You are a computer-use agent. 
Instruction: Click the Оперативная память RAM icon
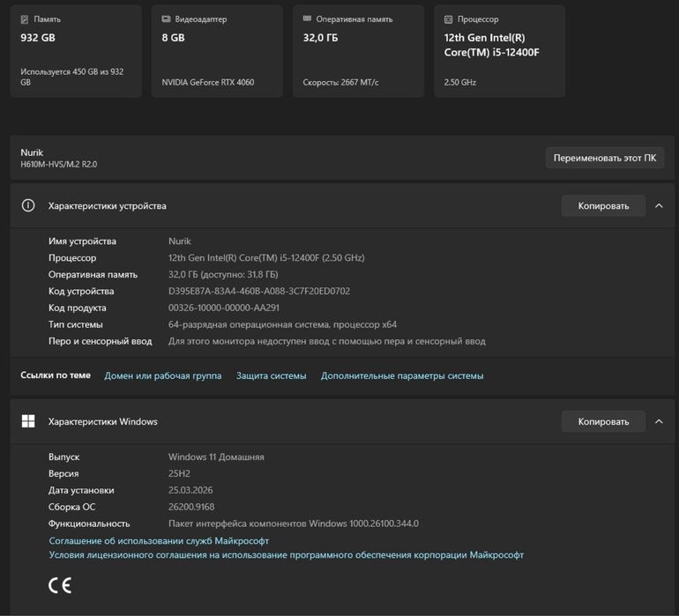[307, 19]
